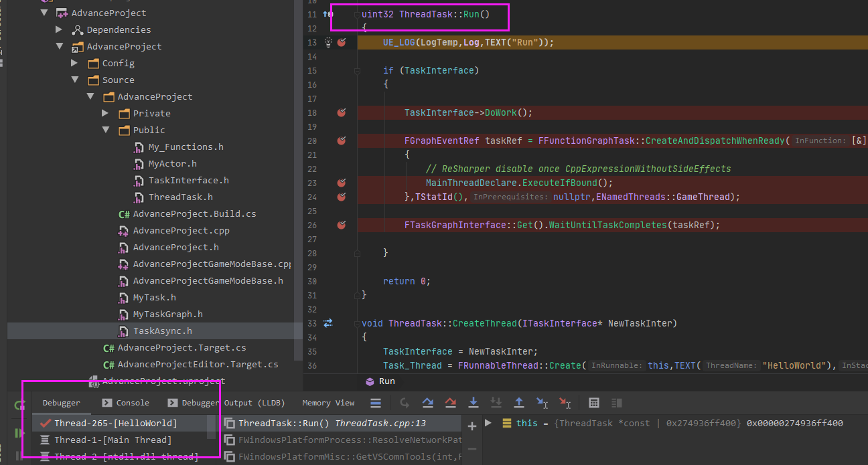Click the green Resume Program icon on left strip
868x465 pixels.
pyautogui.click(x=20, y=433)
